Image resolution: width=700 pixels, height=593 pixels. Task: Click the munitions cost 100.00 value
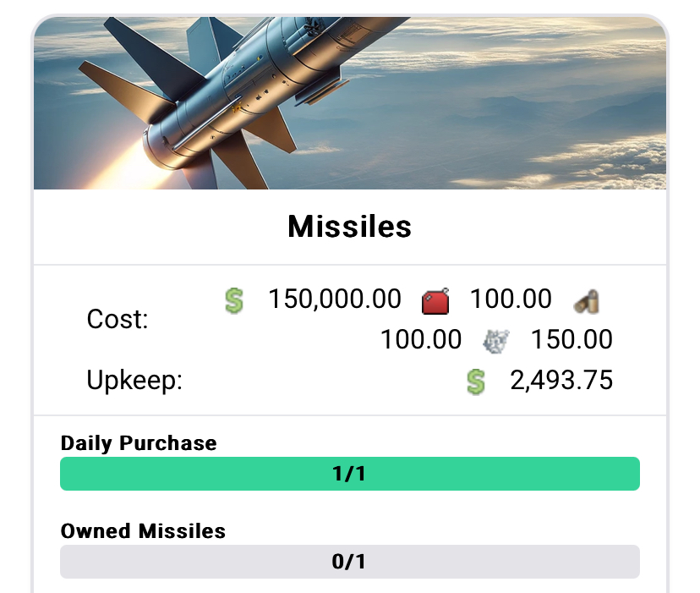pyautogui.click(x=421, y=339)
